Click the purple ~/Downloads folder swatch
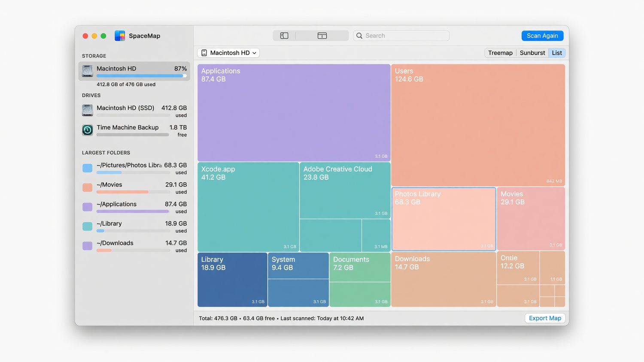Screen dimensions: 644x362 pos(87,246)
